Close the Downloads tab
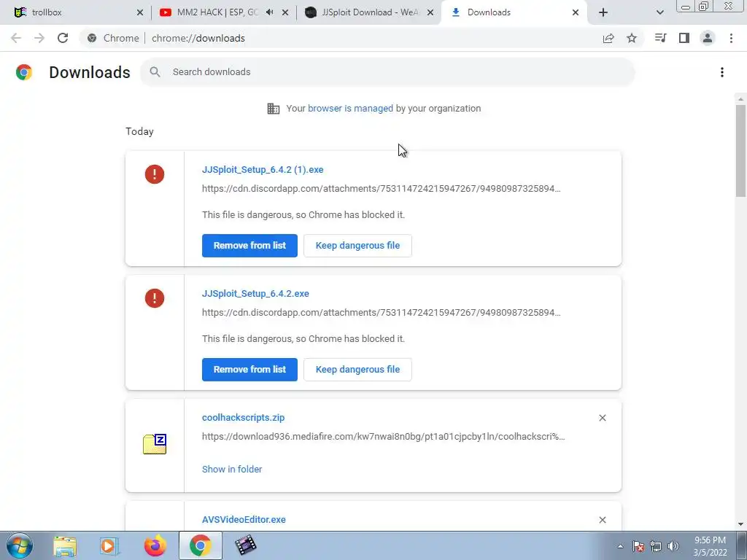 (576, 13)
